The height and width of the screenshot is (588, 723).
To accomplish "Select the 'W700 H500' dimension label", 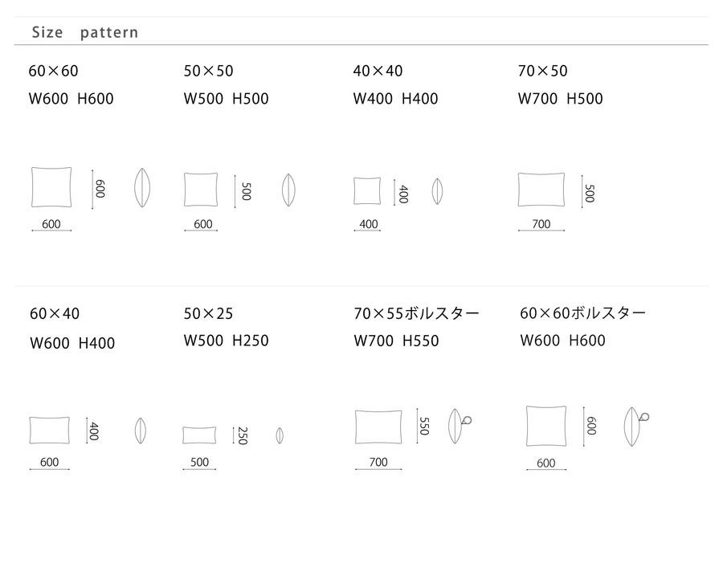I will (x=560, y=98).
